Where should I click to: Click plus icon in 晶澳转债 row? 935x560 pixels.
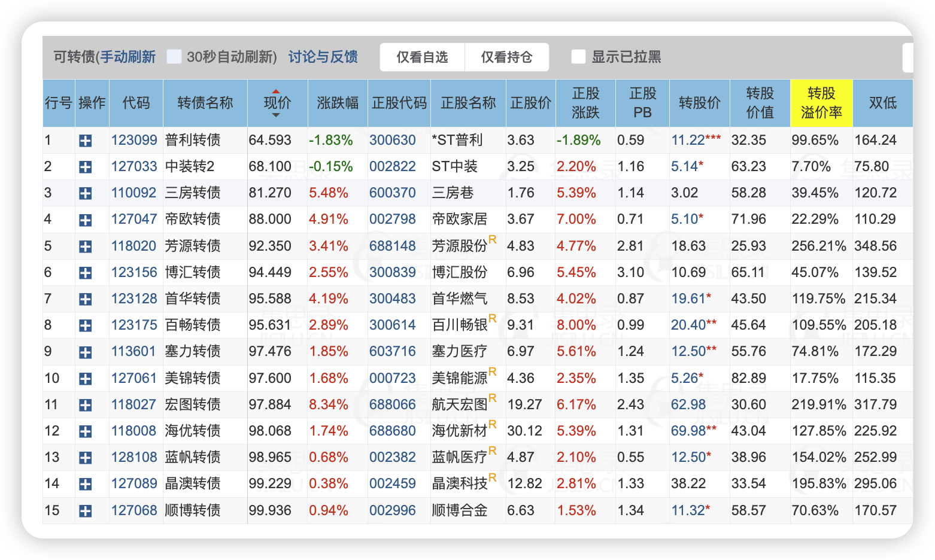[x=86, y=484]
